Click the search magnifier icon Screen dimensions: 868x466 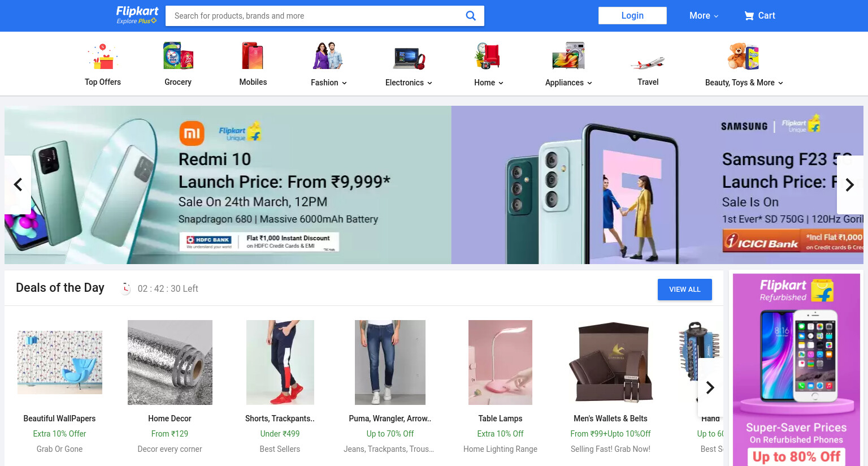pos(470,16)
